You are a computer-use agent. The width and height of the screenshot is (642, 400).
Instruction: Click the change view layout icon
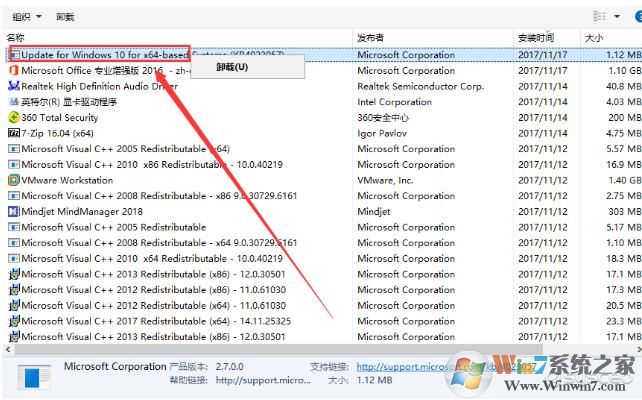[599, 16]
